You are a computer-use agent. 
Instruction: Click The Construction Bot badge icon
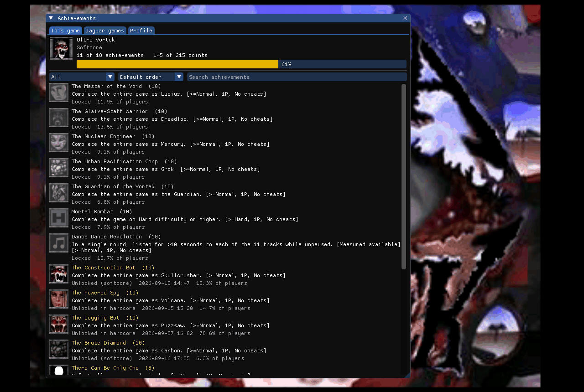click(59, 274)
